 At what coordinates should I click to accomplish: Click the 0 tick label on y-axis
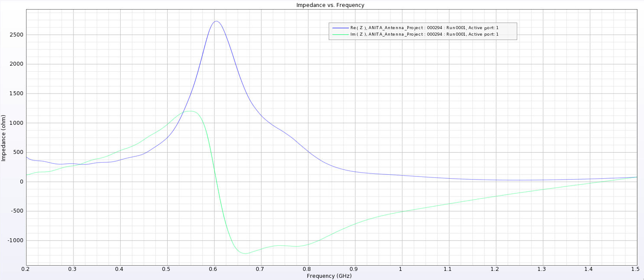(x=21, y=182)
